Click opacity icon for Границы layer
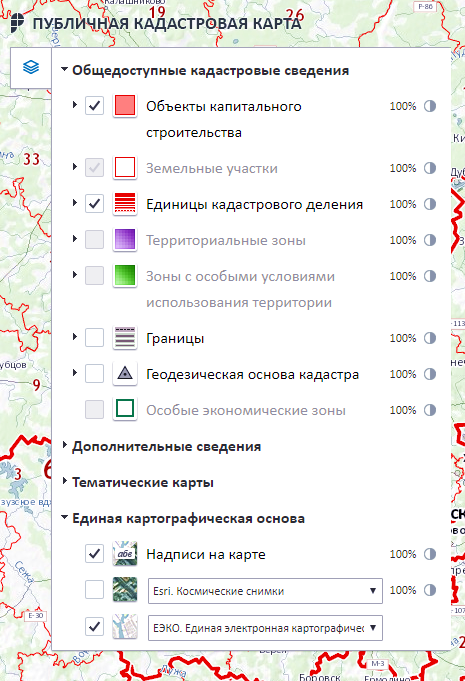This screenshot has width=465, height=681. [x=430, y=338]
